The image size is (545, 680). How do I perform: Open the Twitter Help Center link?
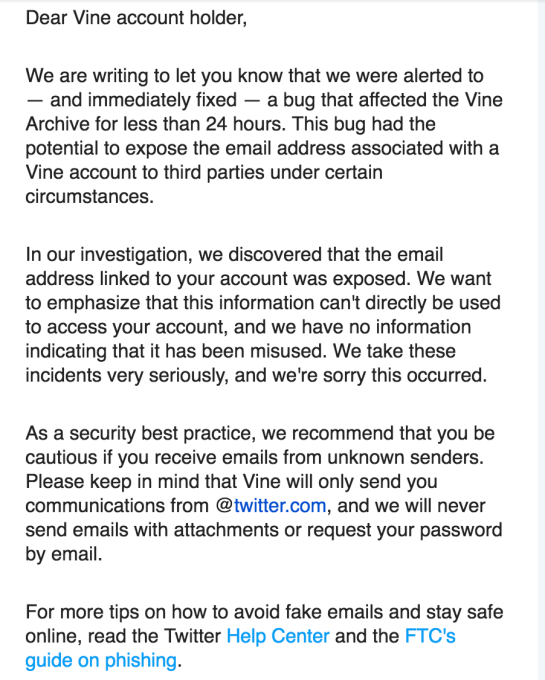coord(278,636)
